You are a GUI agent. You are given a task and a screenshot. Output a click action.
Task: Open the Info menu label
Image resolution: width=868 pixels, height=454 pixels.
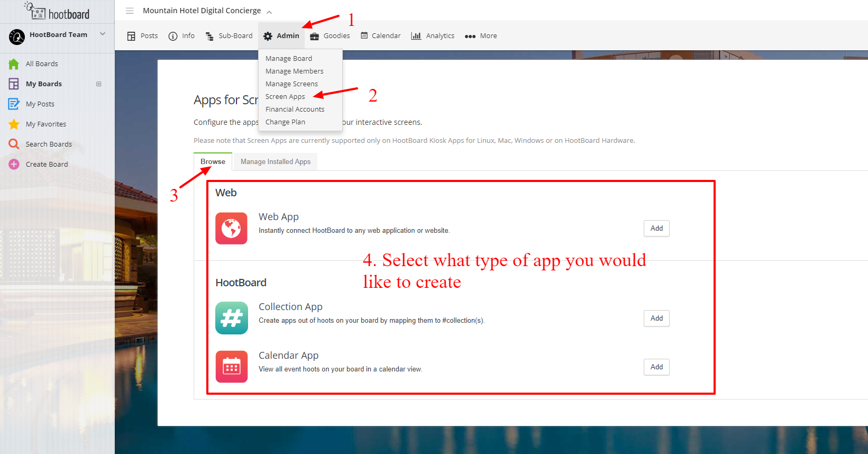(188, 36)
